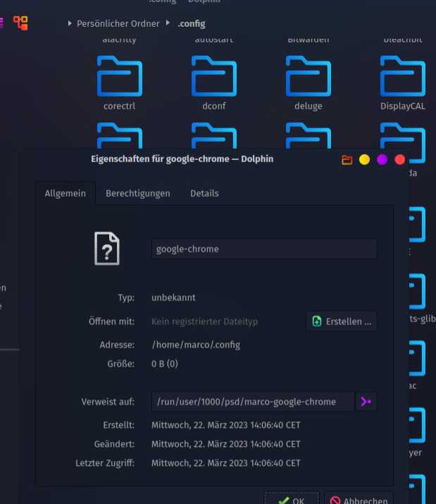Click the orange folder icon in dialog titlebar
Image resolution: width=436 pixels, height=504 pixels.
(347, 160)
